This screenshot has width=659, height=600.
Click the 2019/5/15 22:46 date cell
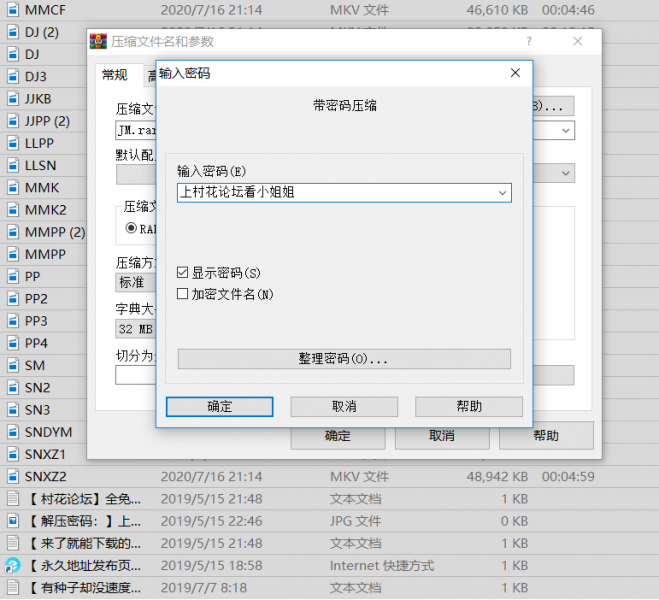tap(211, 521)
